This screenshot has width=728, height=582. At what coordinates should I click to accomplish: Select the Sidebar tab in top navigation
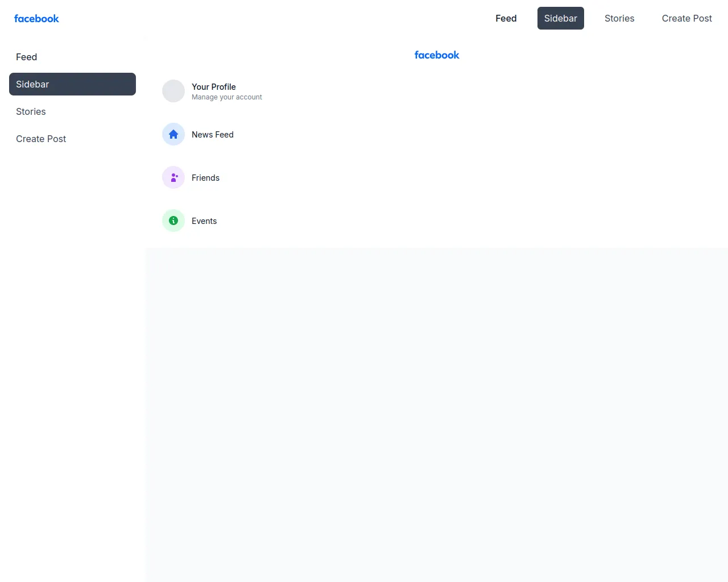[560, 18]
